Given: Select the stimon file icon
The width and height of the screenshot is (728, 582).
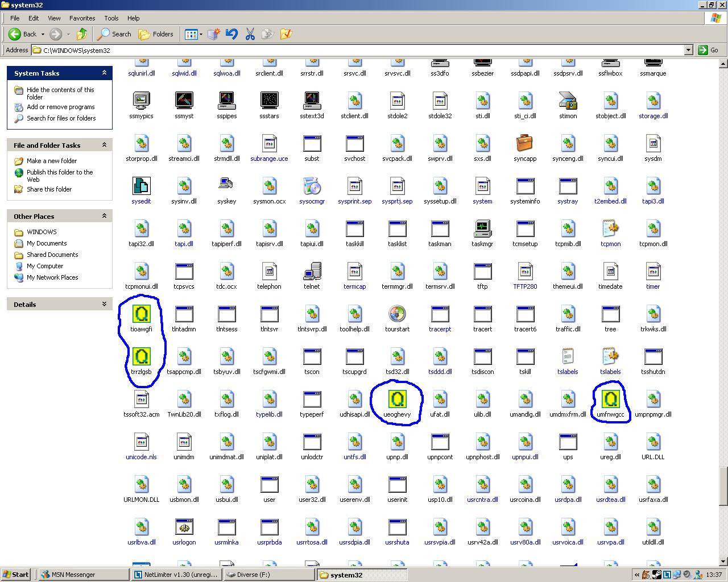Looking at the screenshot, I should (x=568, y=101).
